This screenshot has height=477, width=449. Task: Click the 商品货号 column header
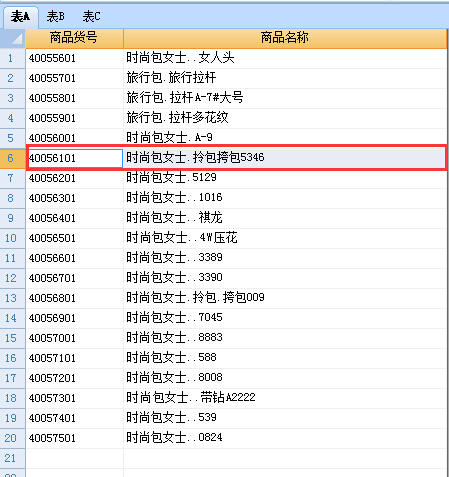click(x=74, y=39)
